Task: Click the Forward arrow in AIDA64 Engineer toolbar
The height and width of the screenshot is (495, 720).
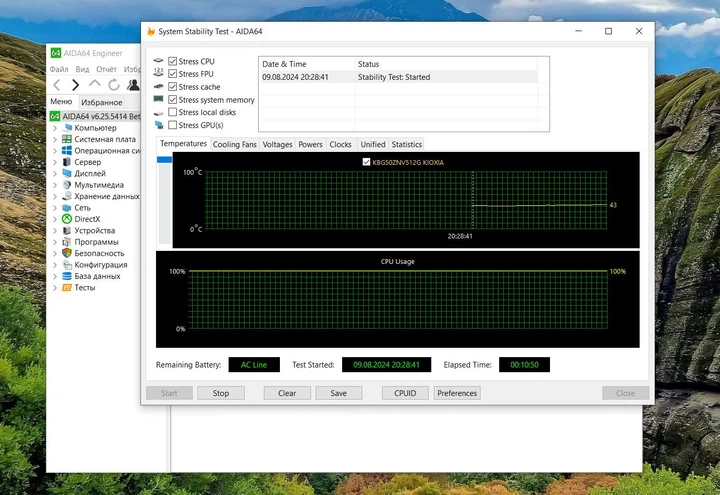Action: (x=76, y=85)
